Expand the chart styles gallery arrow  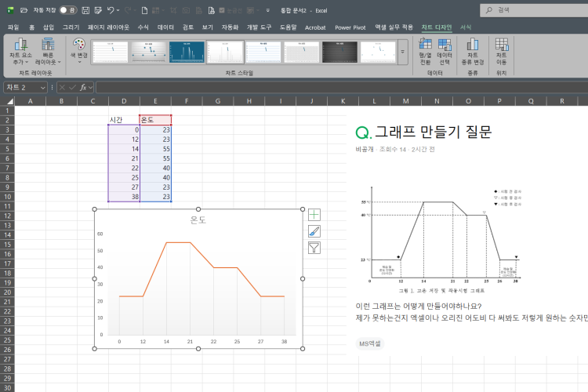(402, 53)
